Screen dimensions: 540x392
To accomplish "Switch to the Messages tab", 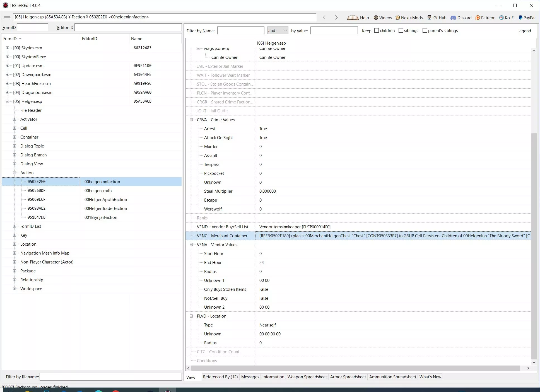I will pyautogui.click(x=250, y=377).
